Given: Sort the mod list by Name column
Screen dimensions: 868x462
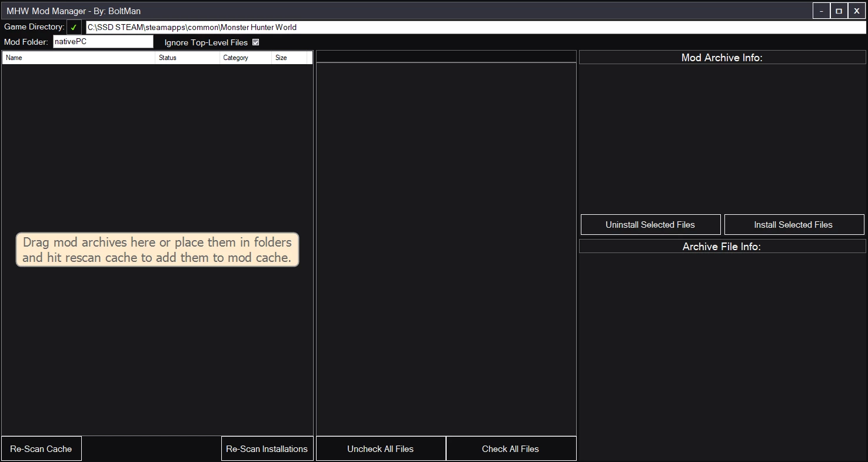Looking at the screenshot, I should pyautogui.click(x=79, y=58).
